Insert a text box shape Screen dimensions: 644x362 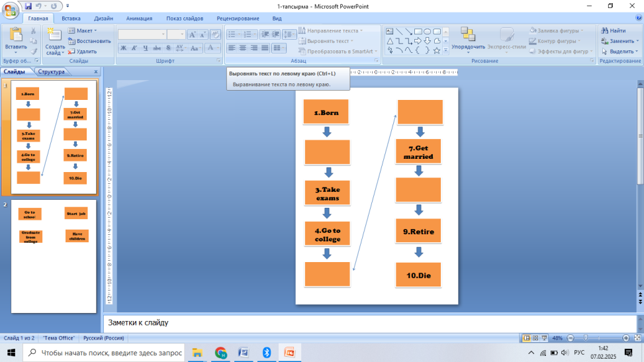click(389, 31)
